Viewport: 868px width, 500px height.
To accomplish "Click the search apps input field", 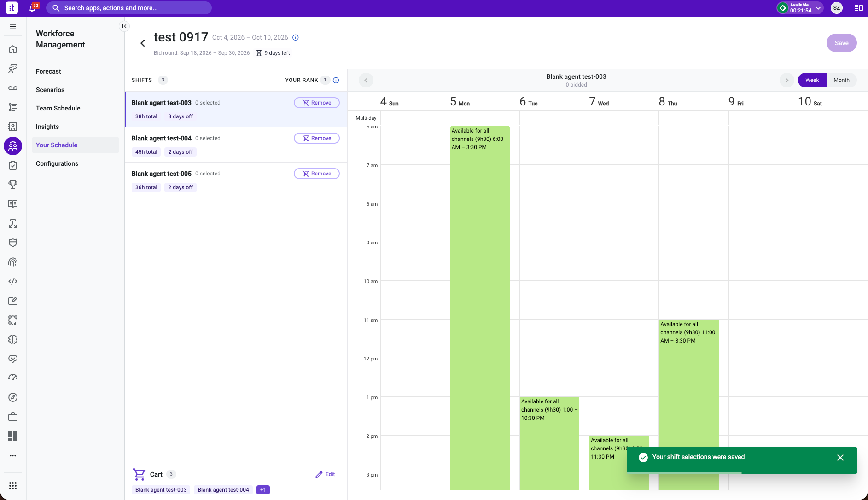I will click(129, 8).
